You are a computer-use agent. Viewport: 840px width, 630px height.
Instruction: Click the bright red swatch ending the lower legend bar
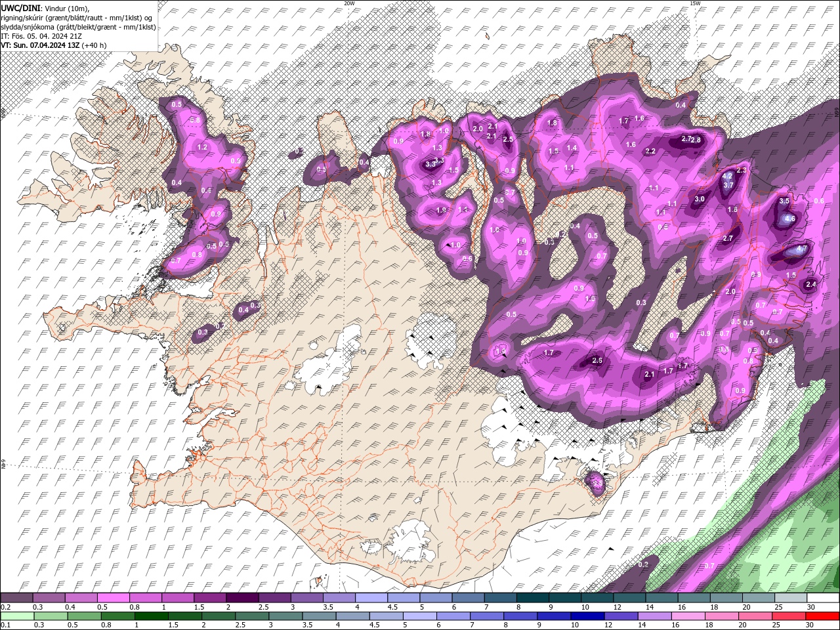pyautogui.click(x=822, y=617)
